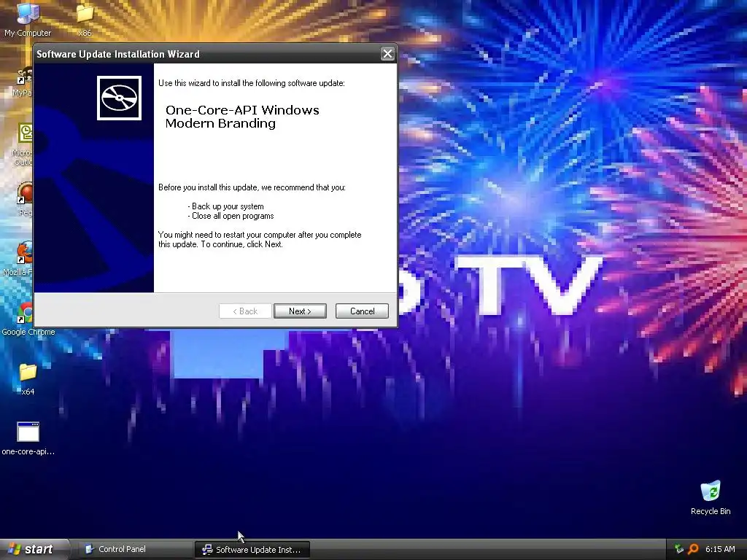The height and width of the screenshot is (560, 747).
Task: Open My Computer desktop icon
Action: coord(28,19)
